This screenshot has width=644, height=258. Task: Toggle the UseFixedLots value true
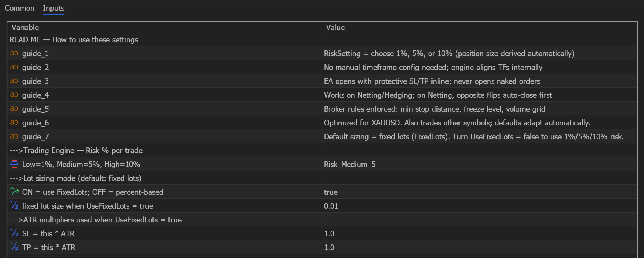(479, 192)
